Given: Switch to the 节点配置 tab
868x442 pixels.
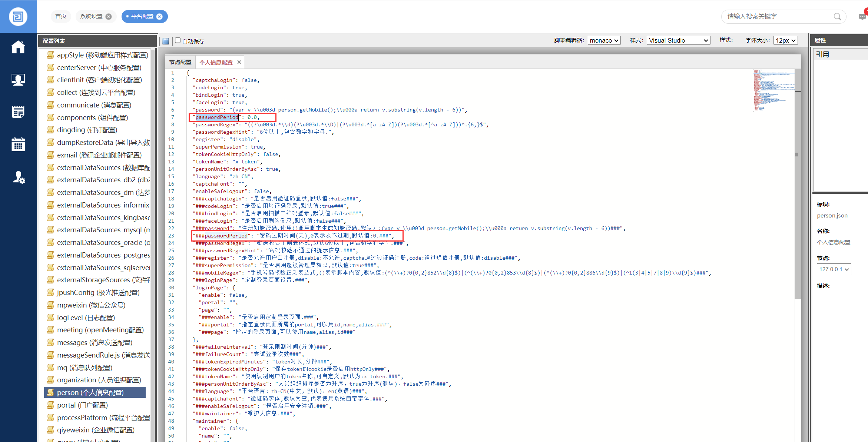Looking at the screenshot, I should coord(180,62).
